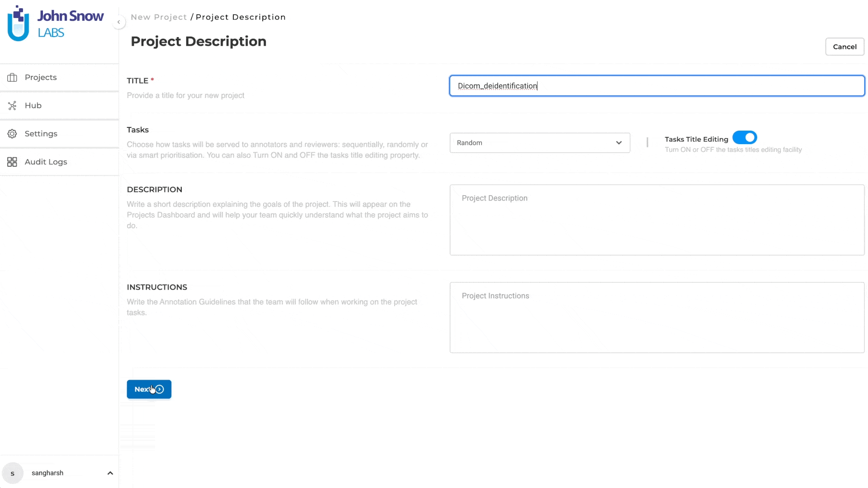Open Settings in the sidebar
Screen dimensions: 868x488
[59, 134]
